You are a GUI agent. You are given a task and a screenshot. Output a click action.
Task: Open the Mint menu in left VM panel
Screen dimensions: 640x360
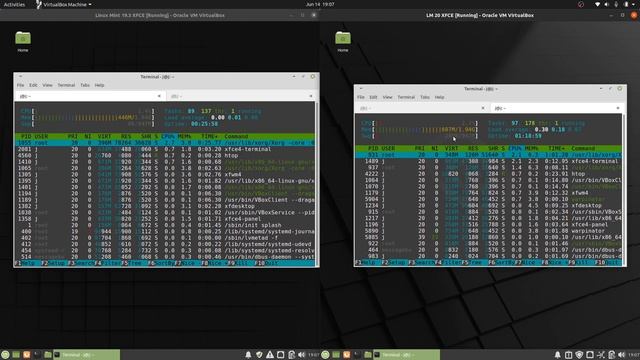(5, 355)
